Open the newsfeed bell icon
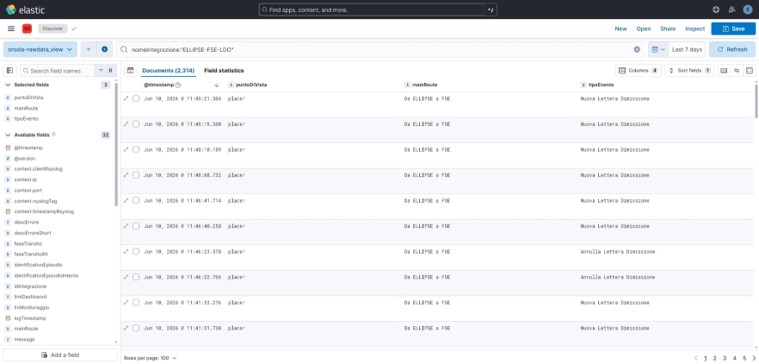 point(732,10)
